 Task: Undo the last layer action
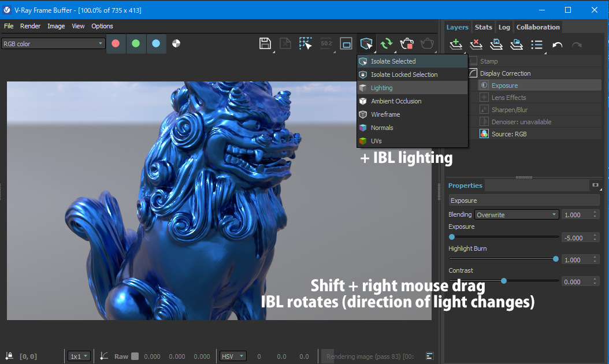point(558,44)
